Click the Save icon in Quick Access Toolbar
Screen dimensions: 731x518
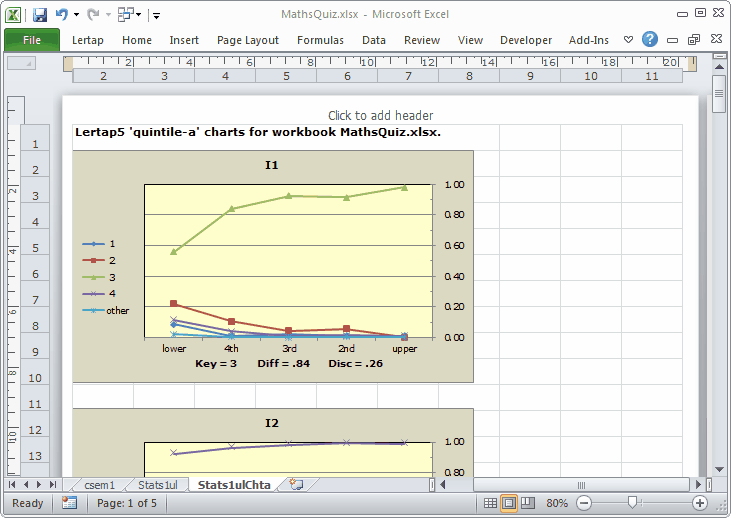tap(40, 15)
